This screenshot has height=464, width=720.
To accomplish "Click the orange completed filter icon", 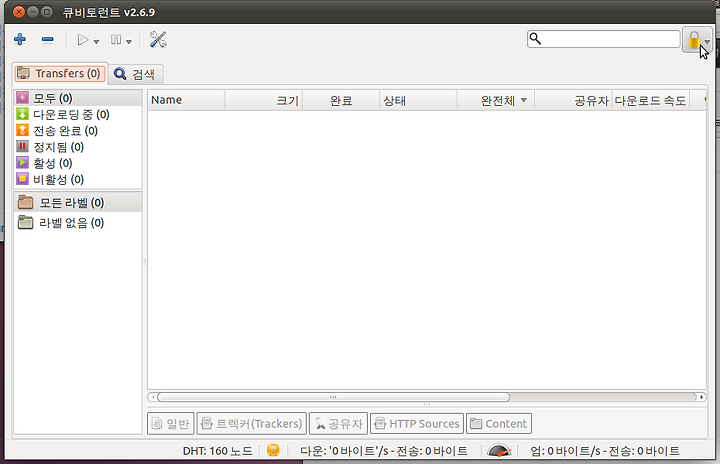I will pyautogui.click(x=22, y=130).
